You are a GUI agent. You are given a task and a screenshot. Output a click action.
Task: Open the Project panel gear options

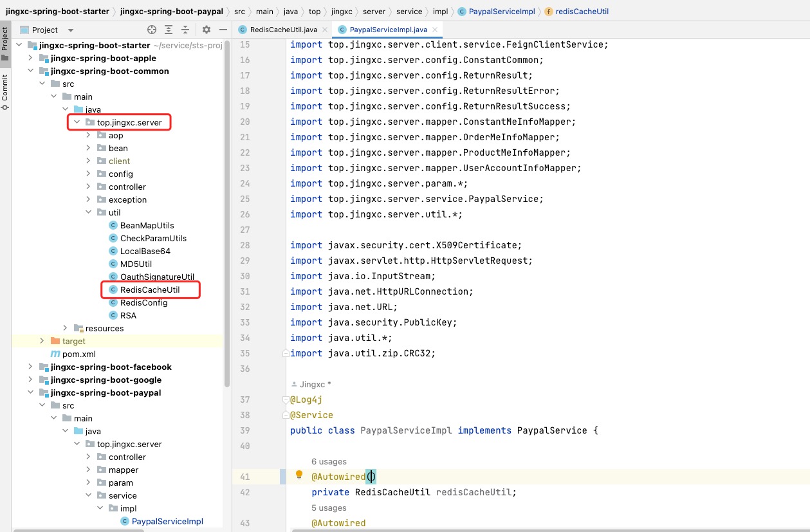[x=207, y=30]
